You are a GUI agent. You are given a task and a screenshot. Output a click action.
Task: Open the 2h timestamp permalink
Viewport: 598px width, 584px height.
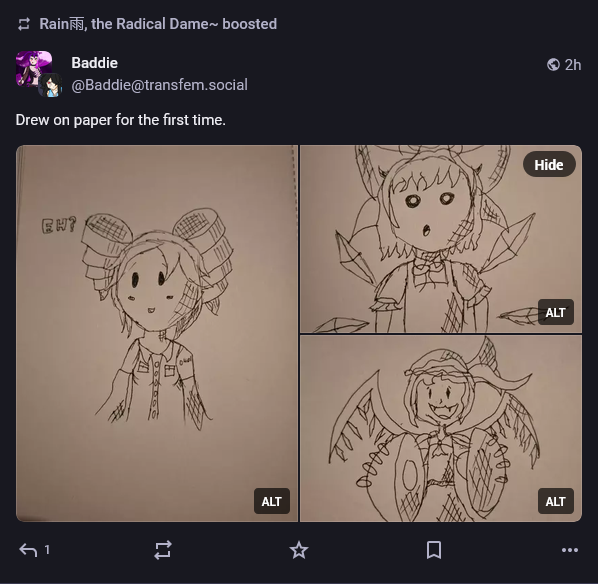[x=573, y=65]
